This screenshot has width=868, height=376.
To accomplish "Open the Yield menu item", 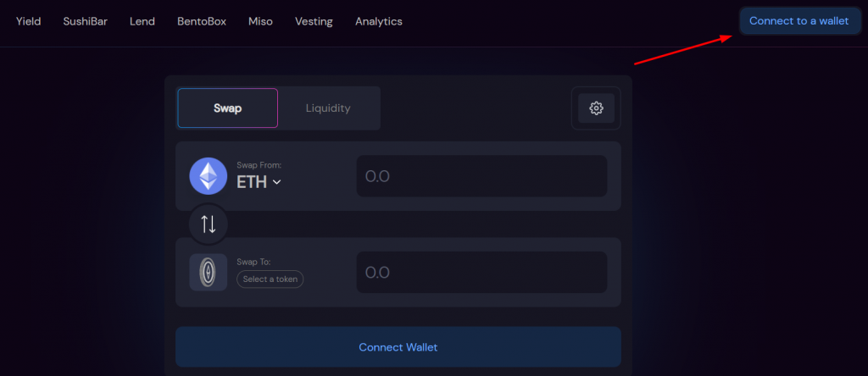I will click(x=29, y=21).
